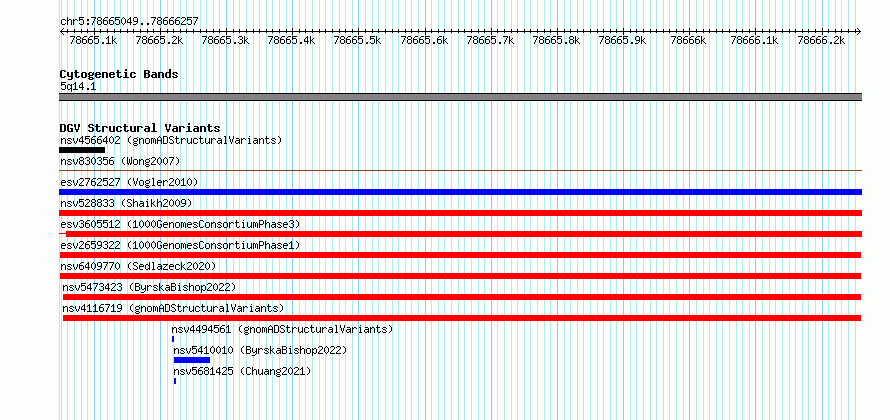Click ruler position 78665.5k
The image size is (890, 420).
[358, 40]
